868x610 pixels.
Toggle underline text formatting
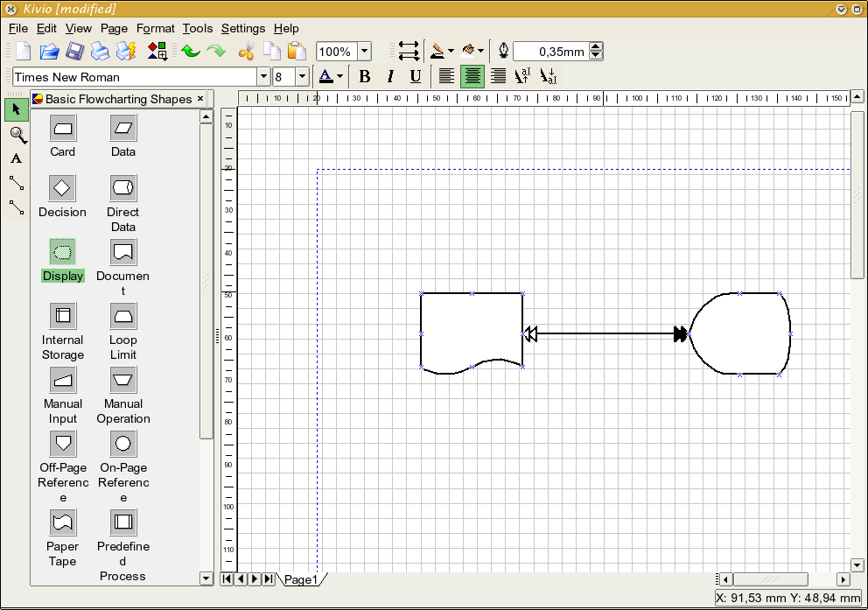pyautogui.click(x=416, y=76)
